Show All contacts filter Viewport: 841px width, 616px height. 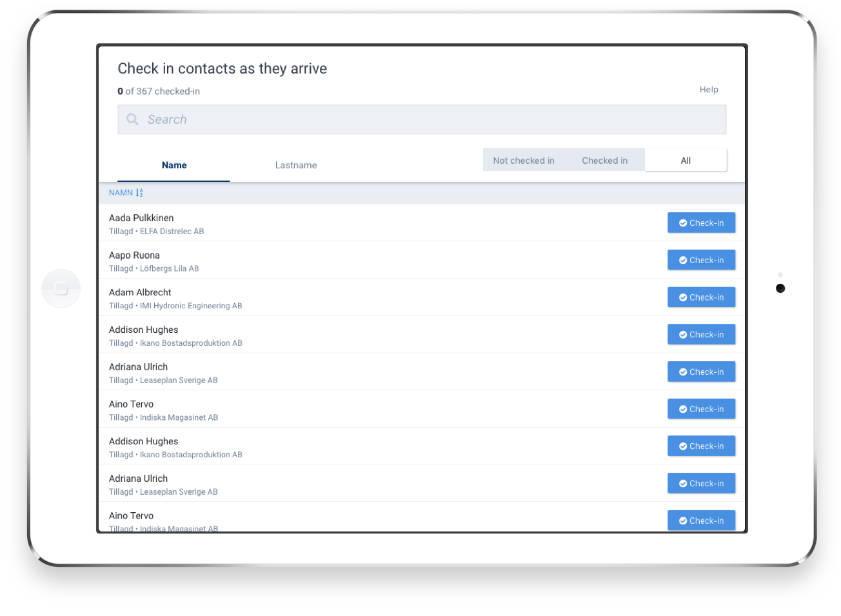(x=686, y=161)
